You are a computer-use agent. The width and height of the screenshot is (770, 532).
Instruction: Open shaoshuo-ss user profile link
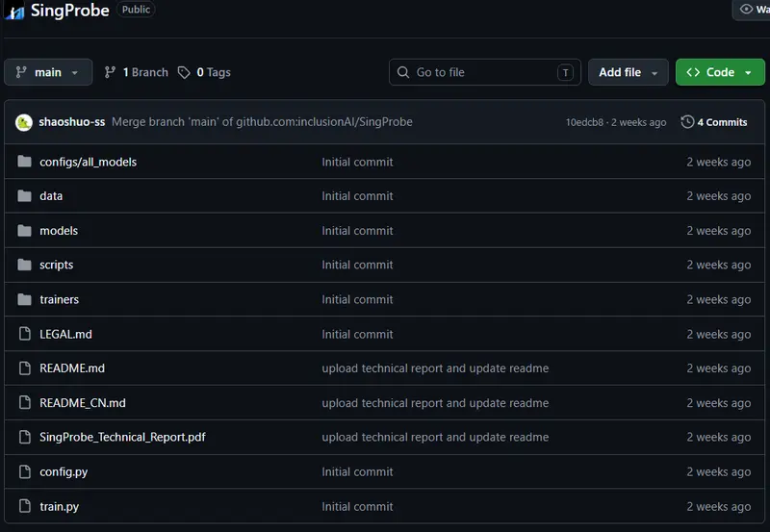click(x=71, y=122)
